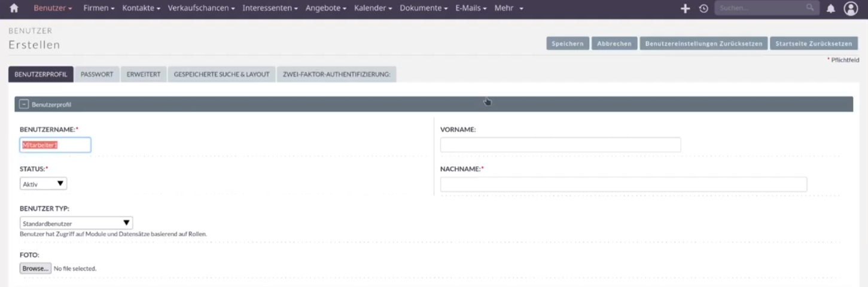Switch to the Passwort tab
The image size is (868, 287).
97,74
